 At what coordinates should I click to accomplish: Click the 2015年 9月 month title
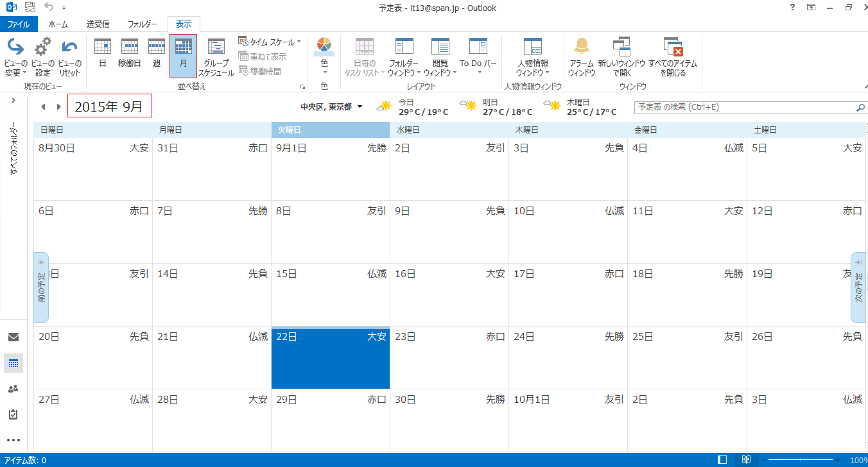(x=109, y=106)
